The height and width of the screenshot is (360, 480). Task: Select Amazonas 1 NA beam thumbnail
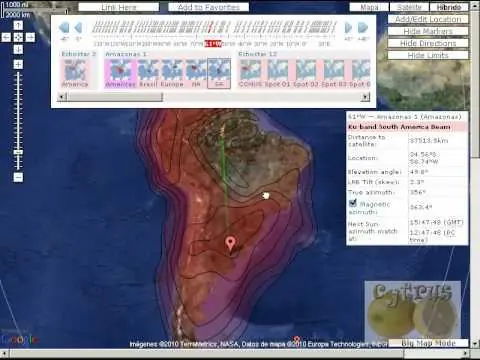pos(196,73)
